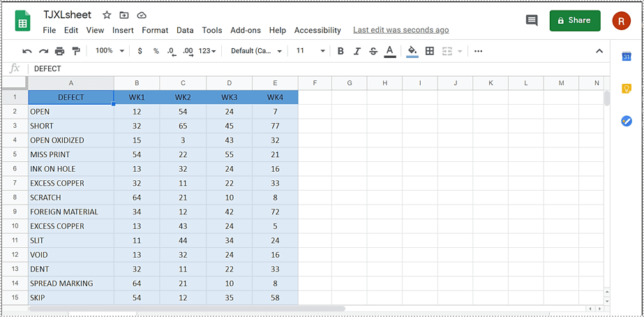Open Google Keep in side panel
The height and width of the screenshot is (317, 644).
626,89
